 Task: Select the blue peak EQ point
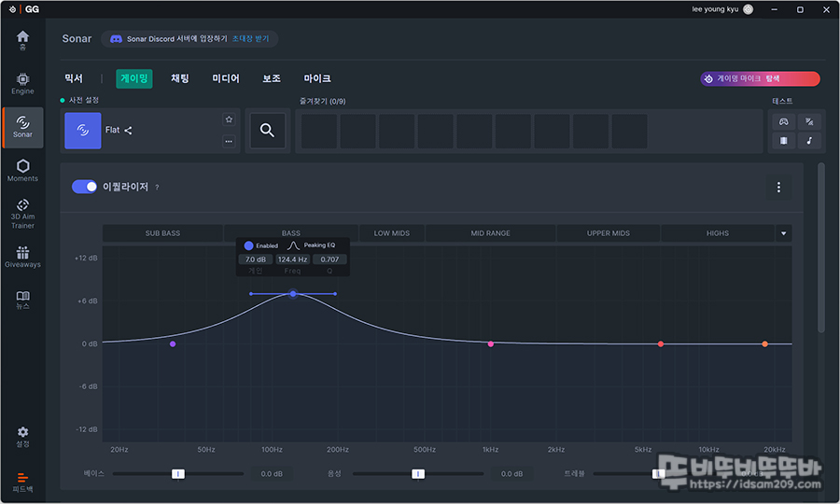[x=293, y=293]
